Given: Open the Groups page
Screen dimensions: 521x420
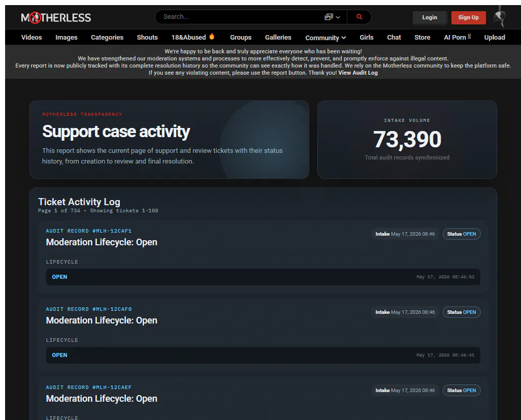Looking at the screenshot, I should (241, 37).
